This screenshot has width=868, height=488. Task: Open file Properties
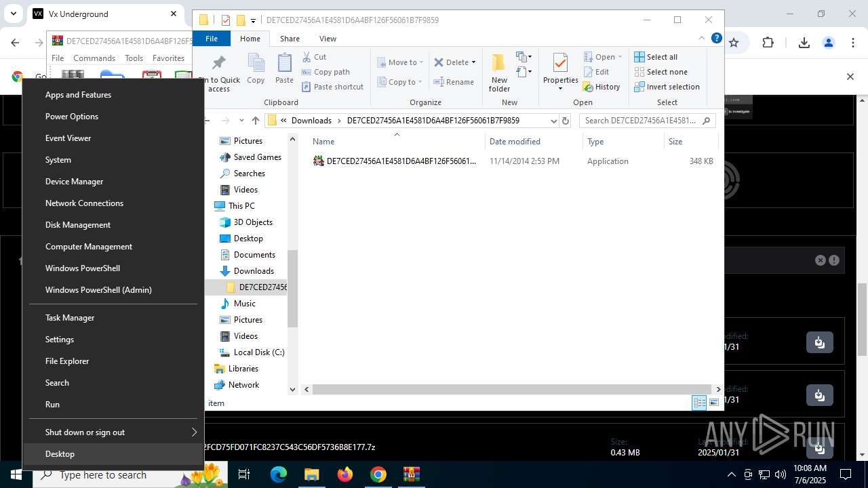click(560, 71)
